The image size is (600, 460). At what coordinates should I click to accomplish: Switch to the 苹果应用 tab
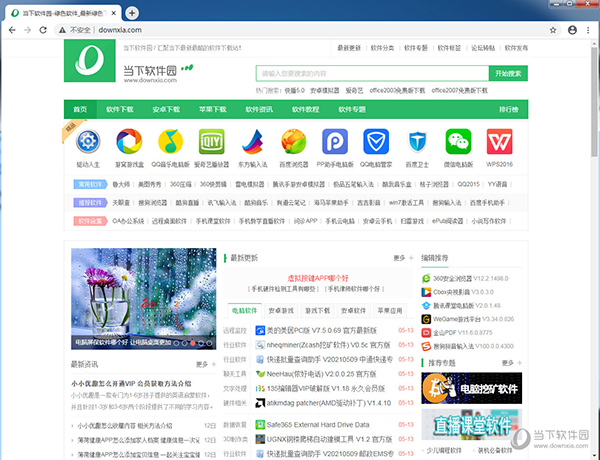(390, 310)
